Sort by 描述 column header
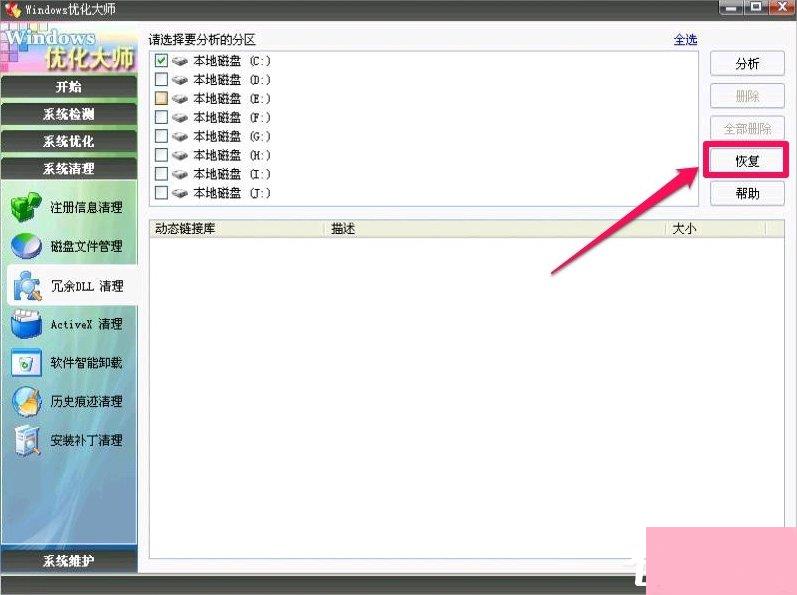Screen dimensions: 797x595 click(x=496, y=229)
